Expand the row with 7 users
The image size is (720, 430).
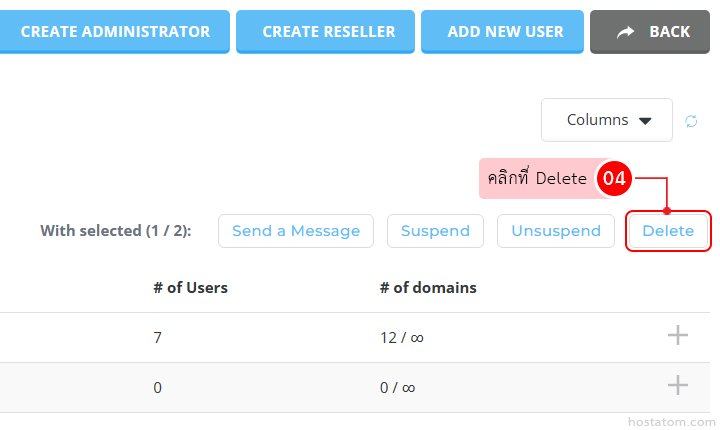point(678,336)
